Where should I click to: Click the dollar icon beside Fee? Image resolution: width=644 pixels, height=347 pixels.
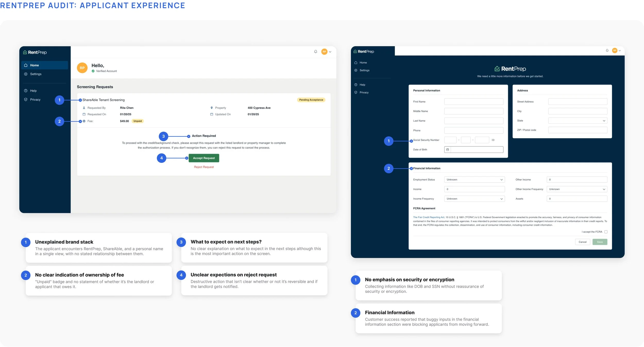[84, 121]
